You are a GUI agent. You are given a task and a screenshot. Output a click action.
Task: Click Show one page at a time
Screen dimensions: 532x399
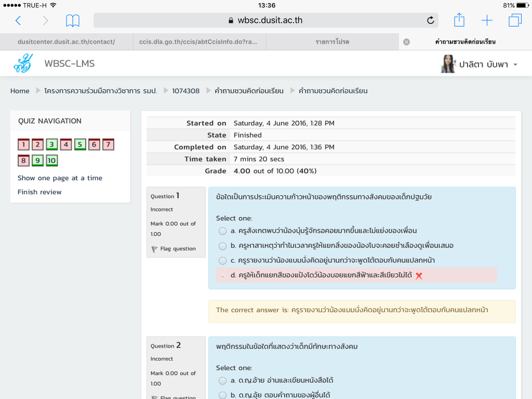click(60, 178)
